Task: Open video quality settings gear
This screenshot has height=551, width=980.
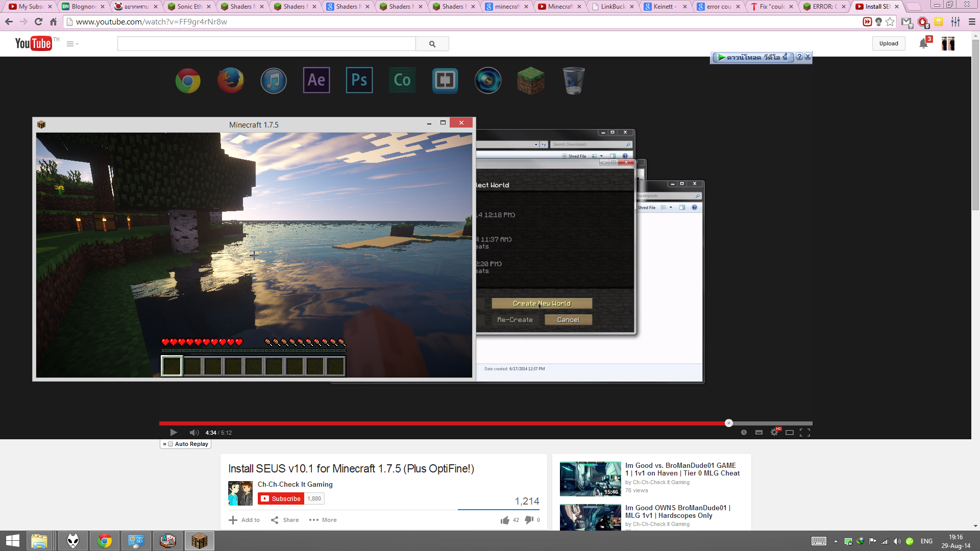Action: point(774,433)
